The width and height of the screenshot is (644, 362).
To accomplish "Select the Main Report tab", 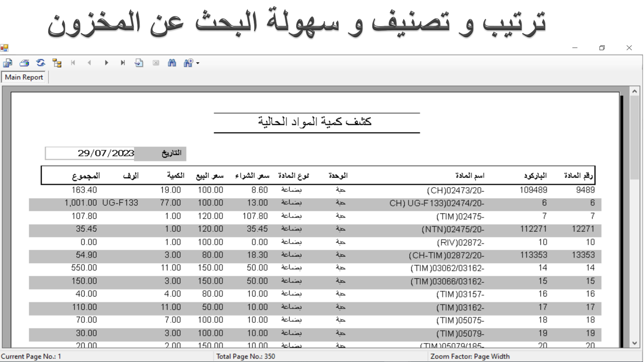I will point(24,77).
